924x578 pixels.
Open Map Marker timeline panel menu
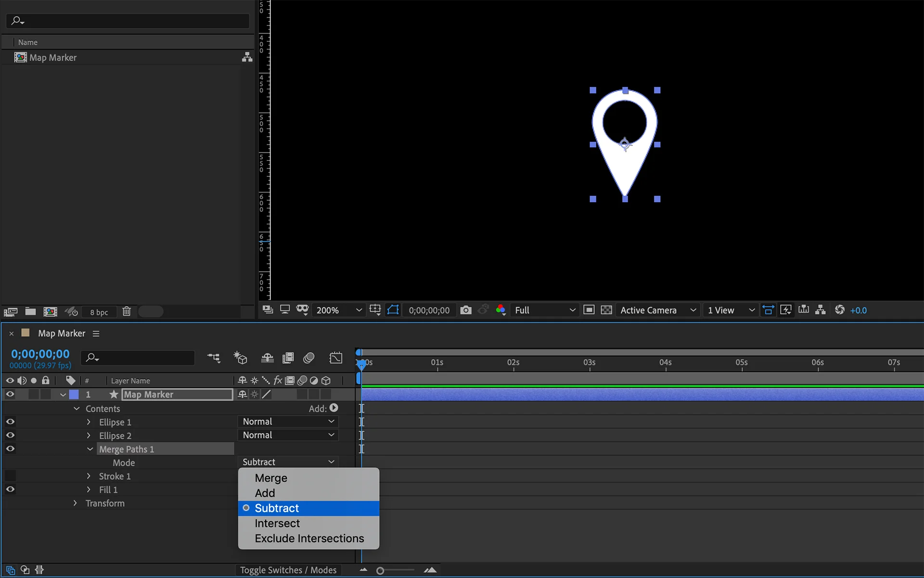pos(96,333)
